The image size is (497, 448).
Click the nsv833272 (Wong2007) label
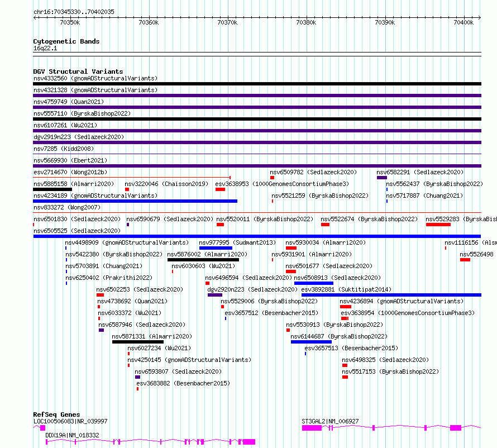click(x=67, y=207)
